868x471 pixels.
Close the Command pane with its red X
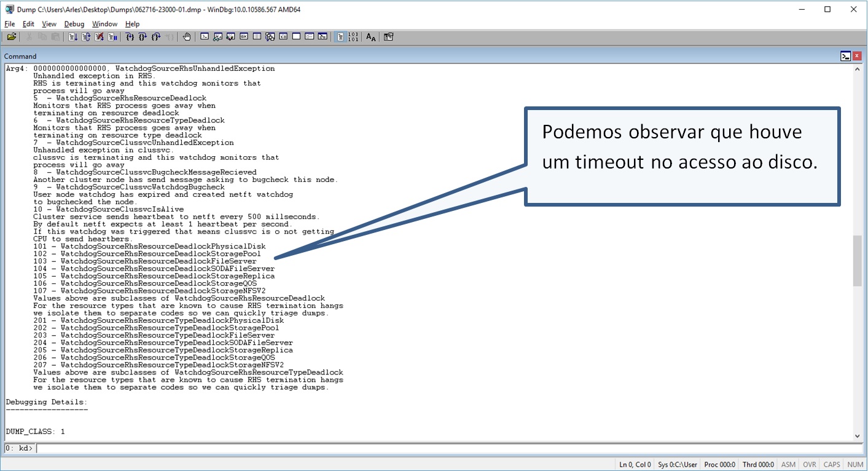tap(857, 56)
